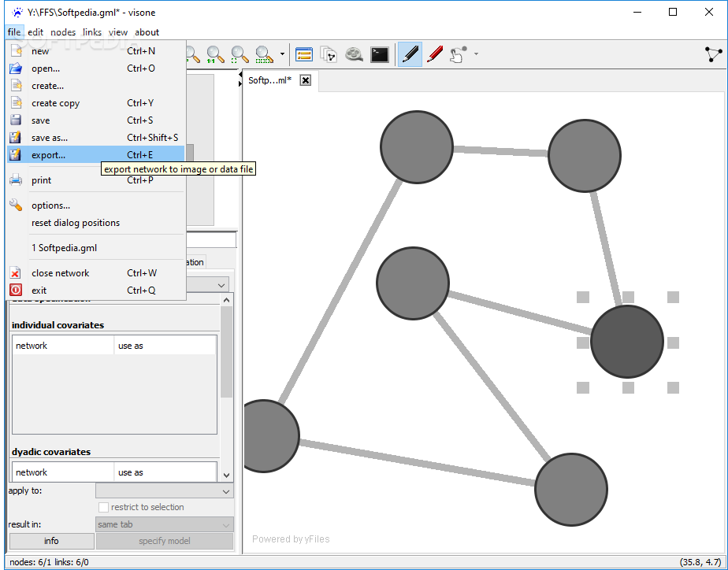Open the about menu
The height and width of the screenshot is (570, 728).
pos(147,32)
